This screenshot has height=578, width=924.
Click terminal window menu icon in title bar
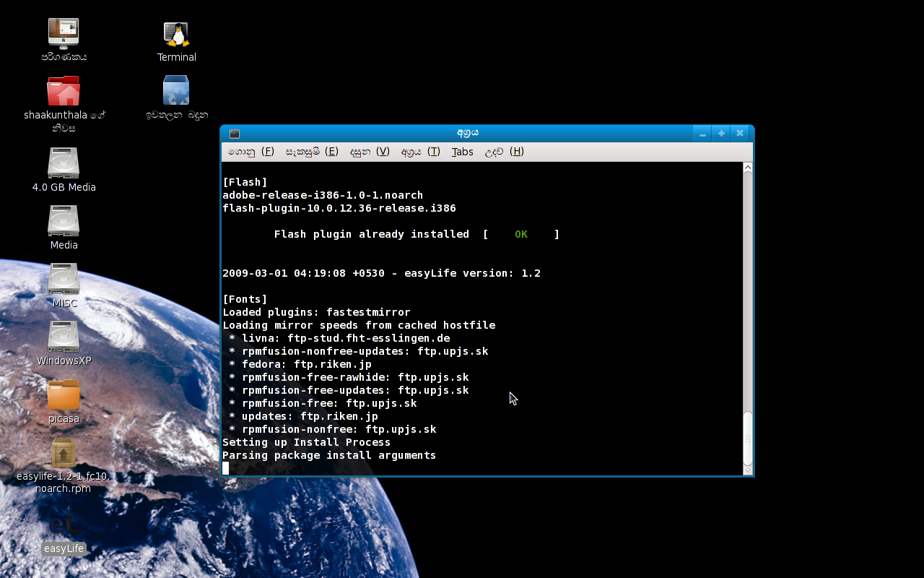[235, 134]
